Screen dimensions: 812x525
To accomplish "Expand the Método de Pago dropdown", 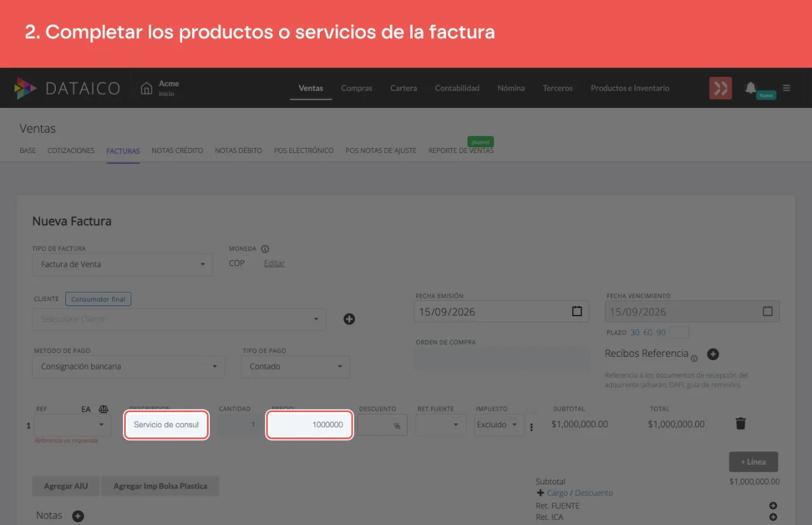I will [x=129, y=366].
